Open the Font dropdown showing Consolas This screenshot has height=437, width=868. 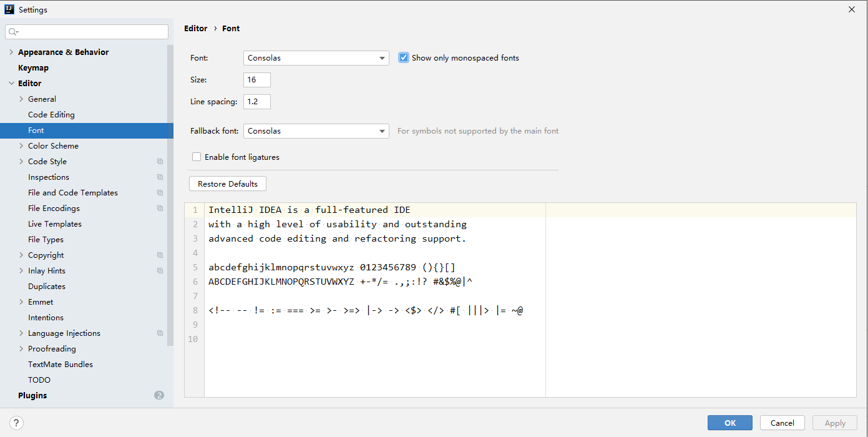(316, 58)
